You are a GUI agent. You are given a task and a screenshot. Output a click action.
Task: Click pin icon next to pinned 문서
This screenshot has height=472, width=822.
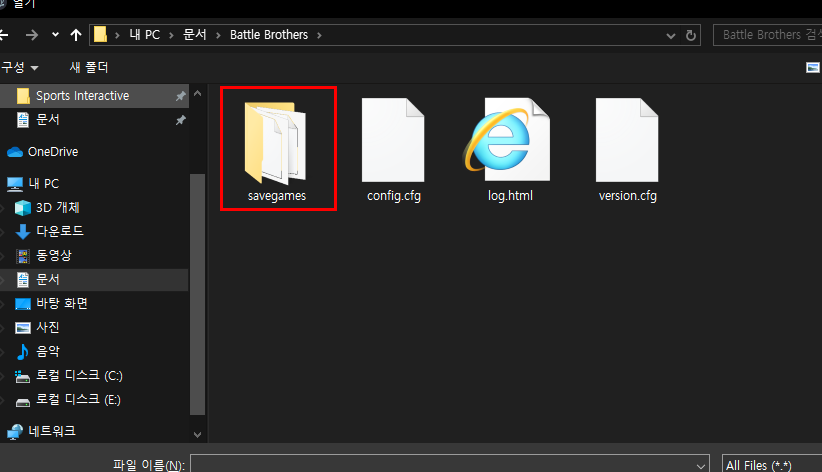pyautogui.click(x=180, y=120)
